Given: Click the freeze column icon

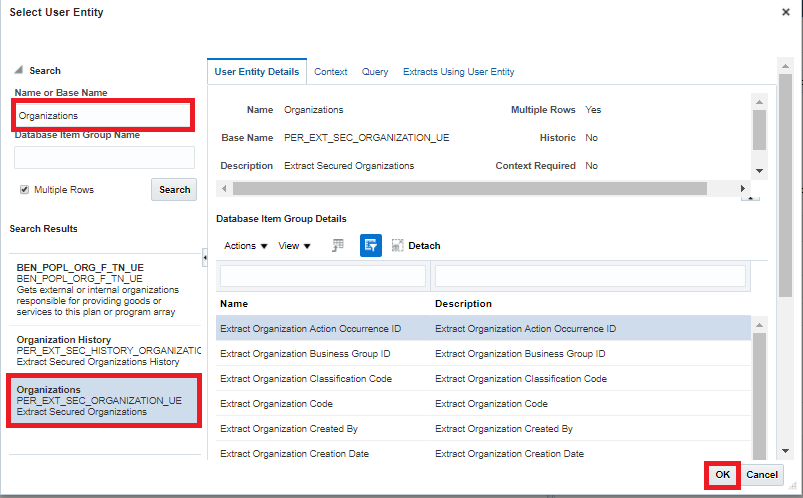Looking at the screenshot, I should [338, 245].
